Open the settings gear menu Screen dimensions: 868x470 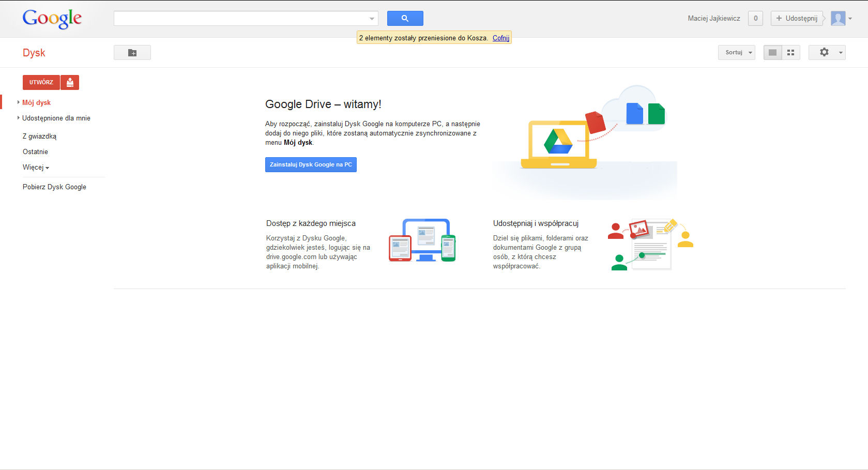coord(827,52)
